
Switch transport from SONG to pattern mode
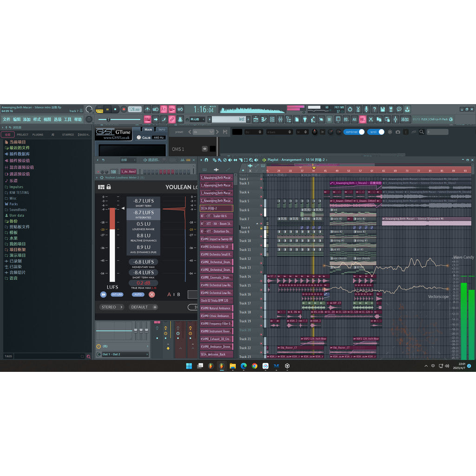click(99, 110)
